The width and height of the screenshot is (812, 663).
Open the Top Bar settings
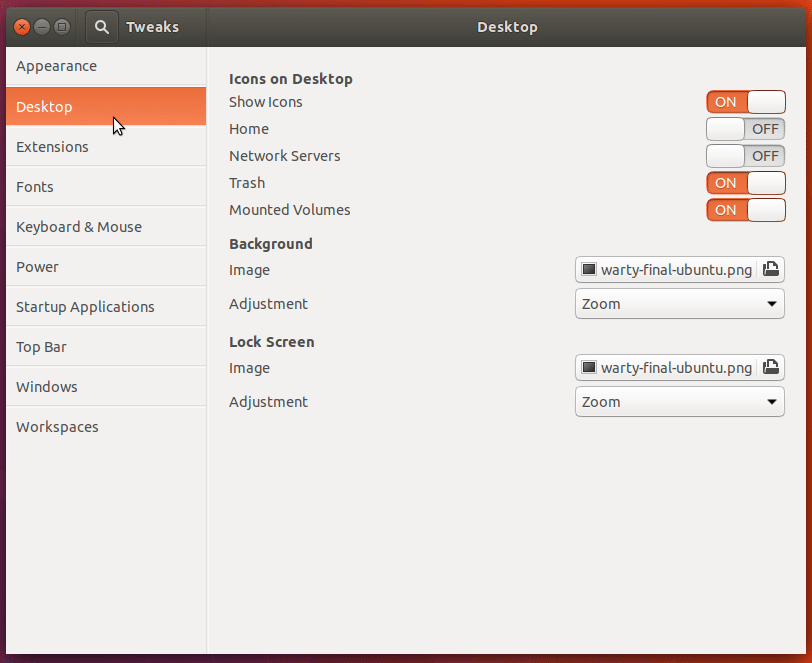pyautogui.click(x=106, y=347)
